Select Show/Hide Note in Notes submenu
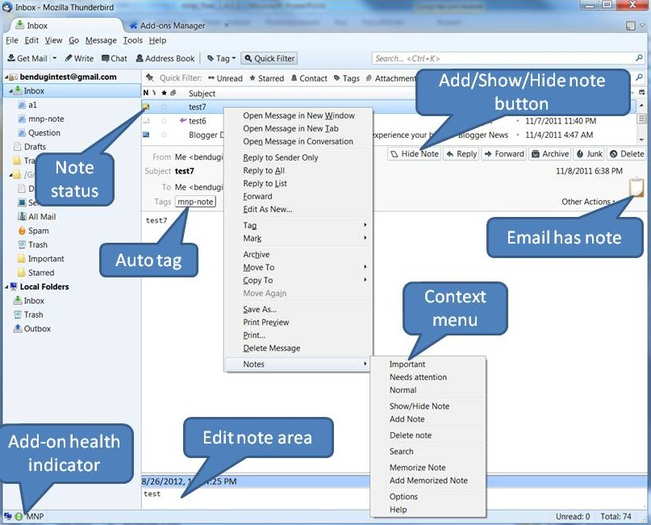Image resolution: width=651 pixels, height=525 pixels. [x=428, y=406]
